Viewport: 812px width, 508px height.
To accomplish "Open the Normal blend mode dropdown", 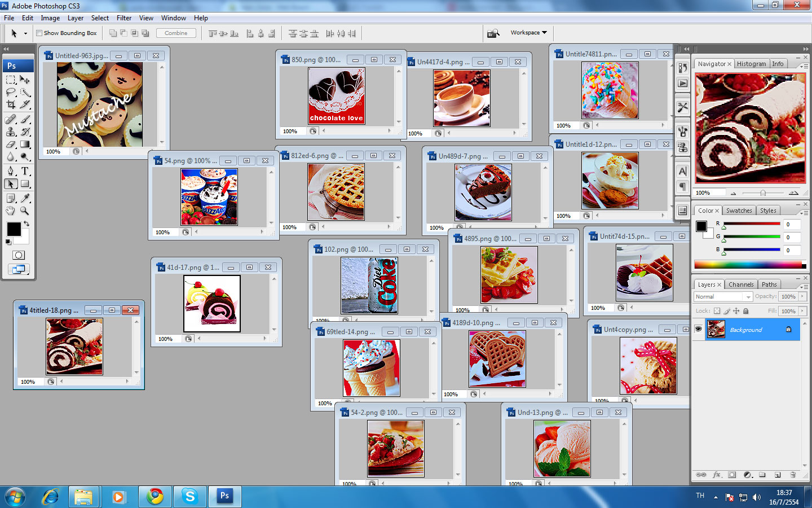I will 723,296.
